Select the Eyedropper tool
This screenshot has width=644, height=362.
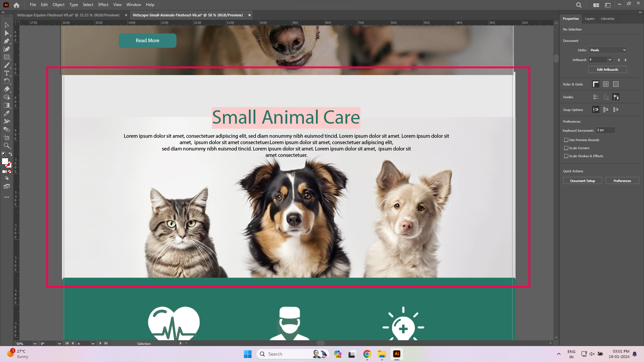(6, 114)
